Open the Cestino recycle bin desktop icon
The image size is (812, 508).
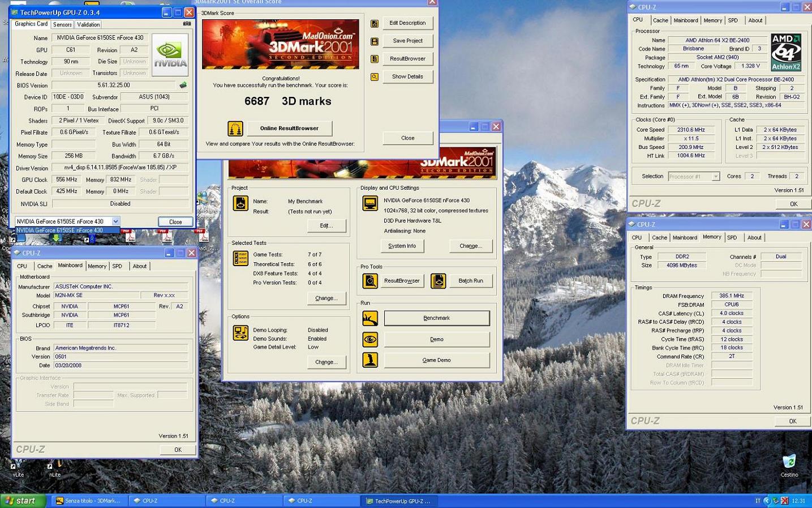[x=789, y=466]
